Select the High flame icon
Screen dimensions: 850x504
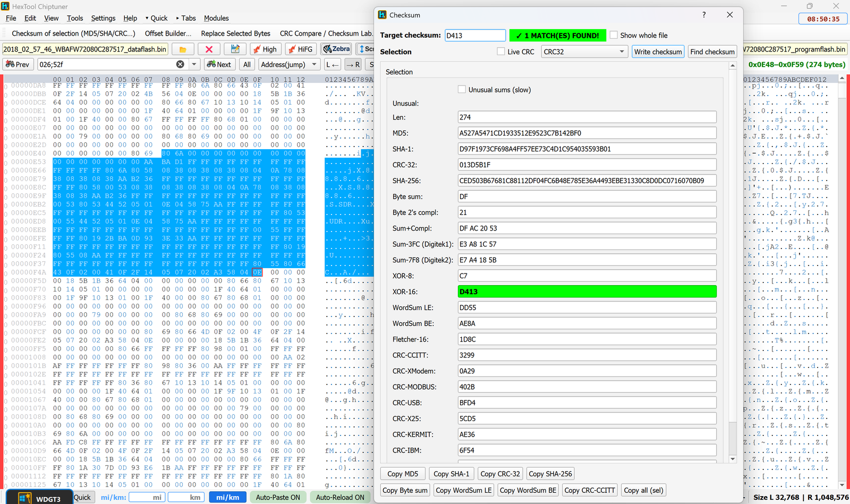(x=266, y=48)
